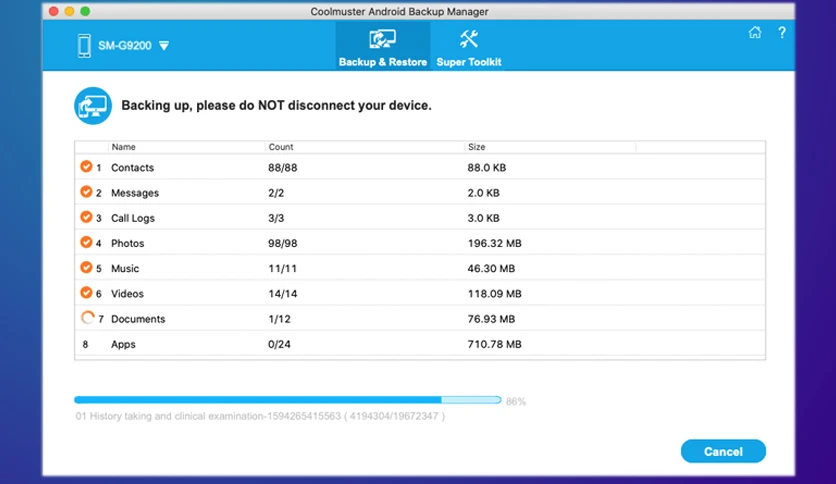Screen dimensions: 836x484
Task: Click the 11/11 music count
Action: click(x=282, y=269)
